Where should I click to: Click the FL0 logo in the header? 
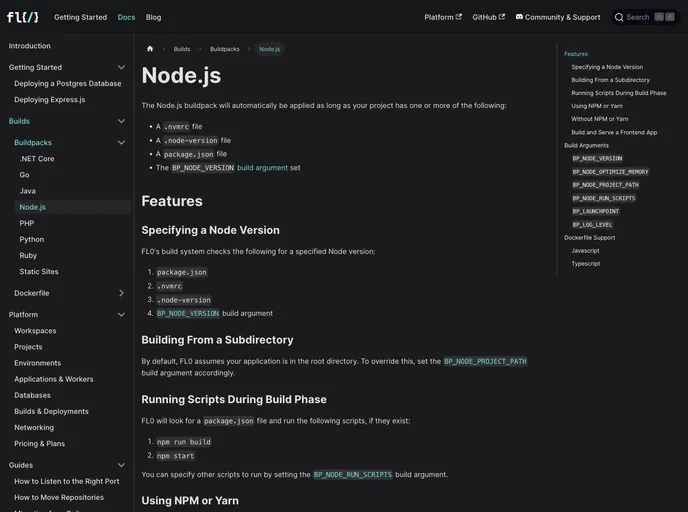coord(22,17)
